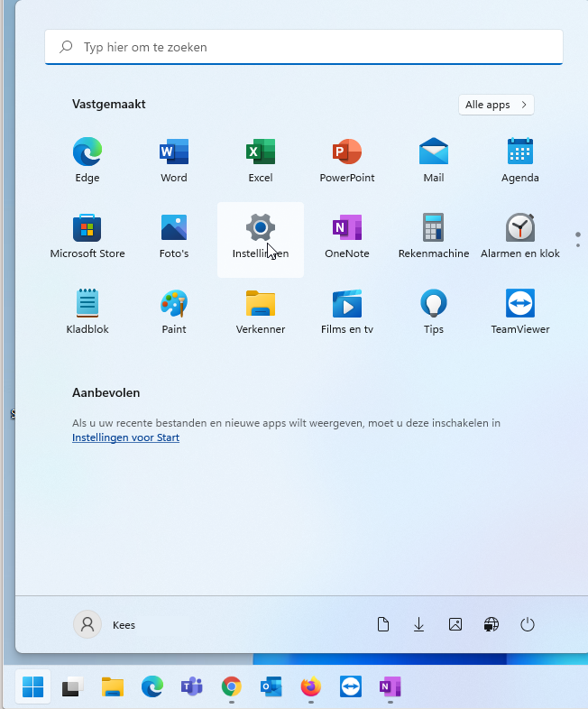Open the Agenda calendar app

point(519,160)
